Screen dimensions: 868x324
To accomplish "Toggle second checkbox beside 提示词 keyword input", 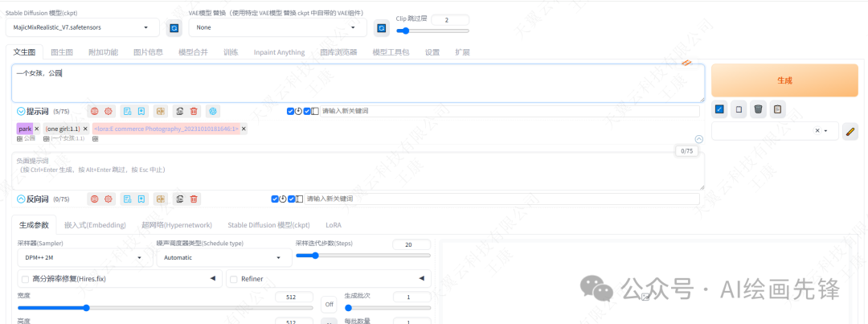I will pyautogui.click(x=307, y=111).
